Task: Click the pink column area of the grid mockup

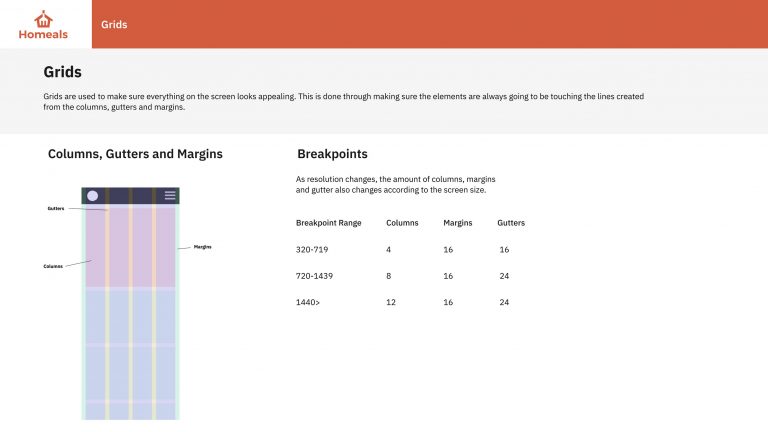Action: pyautogui.click(x=130, y=246)
